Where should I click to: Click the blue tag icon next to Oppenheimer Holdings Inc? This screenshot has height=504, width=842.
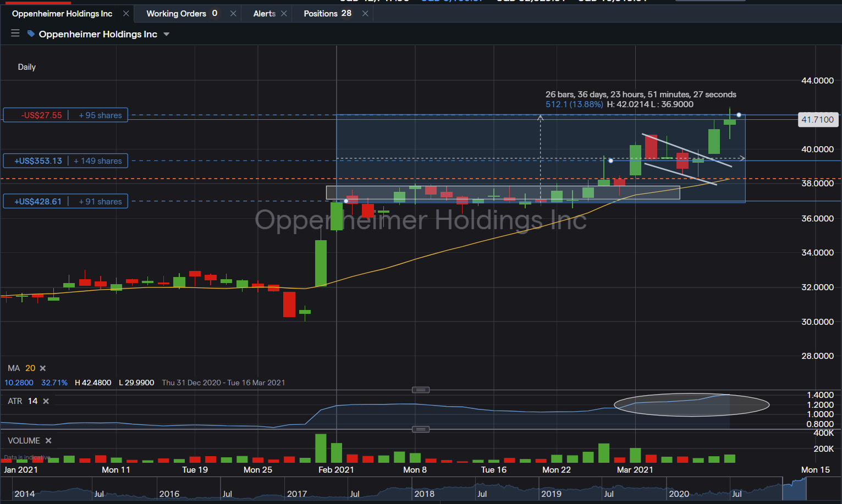[31, 34]
